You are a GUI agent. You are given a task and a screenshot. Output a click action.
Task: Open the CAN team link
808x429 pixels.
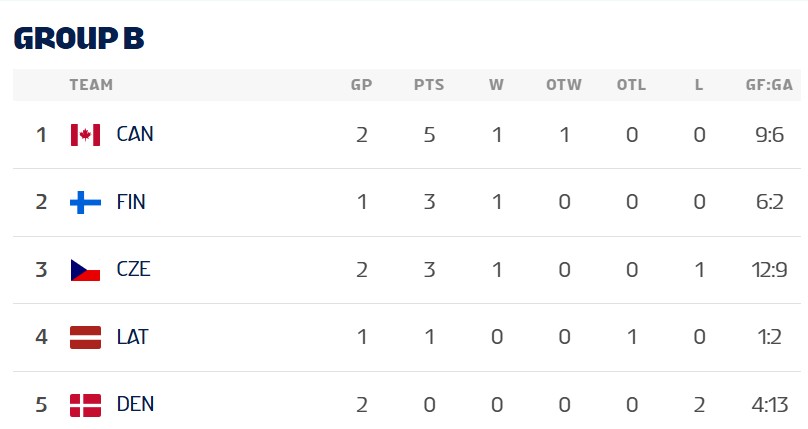[x=135, y=134]
